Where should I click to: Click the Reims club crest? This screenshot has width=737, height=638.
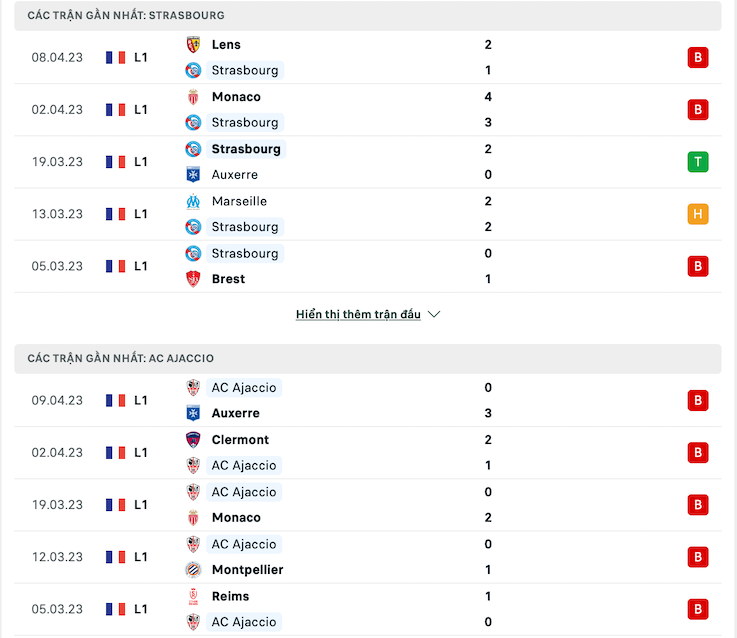pyautogui.click(x=193, y=596)
